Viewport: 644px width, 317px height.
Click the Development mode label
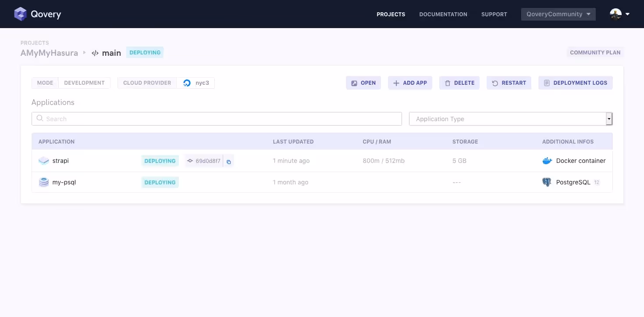point(85,83)
